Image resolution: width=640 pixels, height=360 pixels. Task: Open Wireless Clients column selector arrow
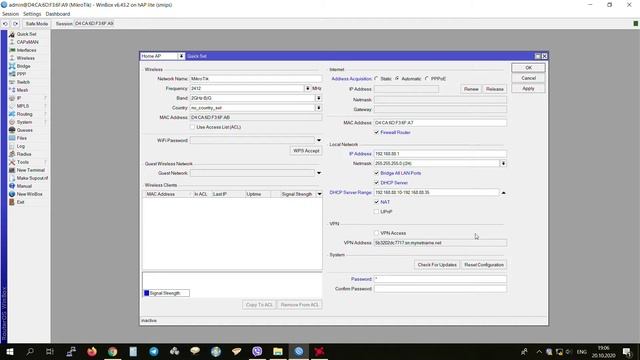pyautogui.click(x=319, y=194)
